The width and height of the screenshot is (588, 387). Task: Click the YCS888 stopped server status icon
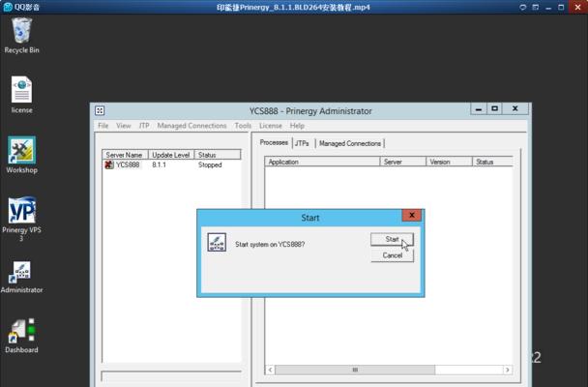pos(108,164)
